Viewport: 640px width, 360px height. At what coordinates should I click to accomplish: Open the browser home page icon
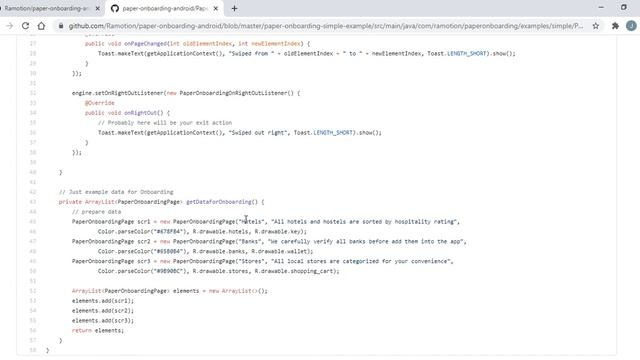click(x=41, y=26)
